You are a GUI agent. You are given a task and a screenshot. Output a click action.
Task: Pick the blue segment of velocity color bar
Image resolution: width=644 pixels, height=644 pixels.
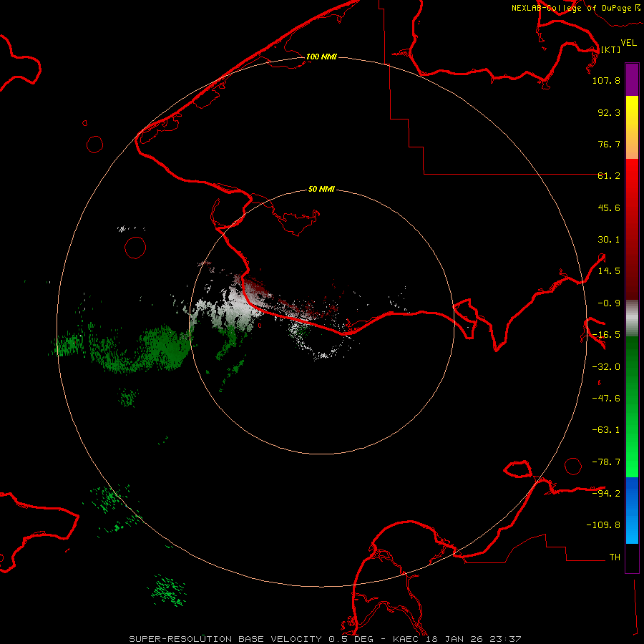coord(632,510)
